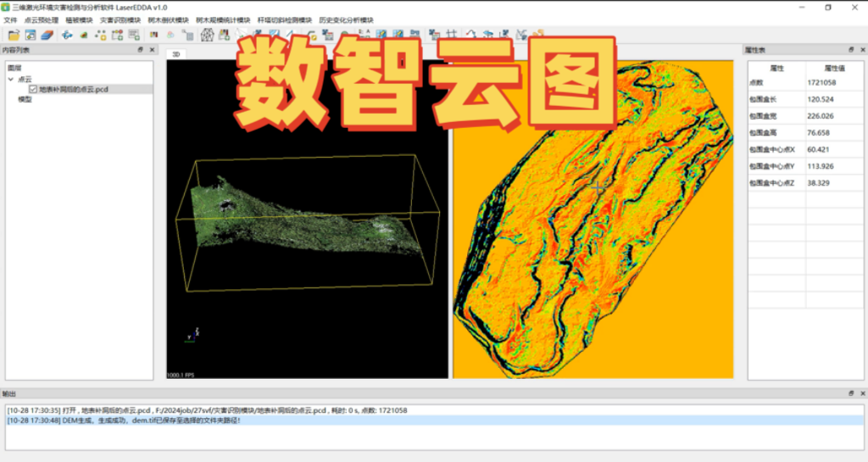
Task: Select the 包围盒宽 property cell
Action: coord(776,116)
